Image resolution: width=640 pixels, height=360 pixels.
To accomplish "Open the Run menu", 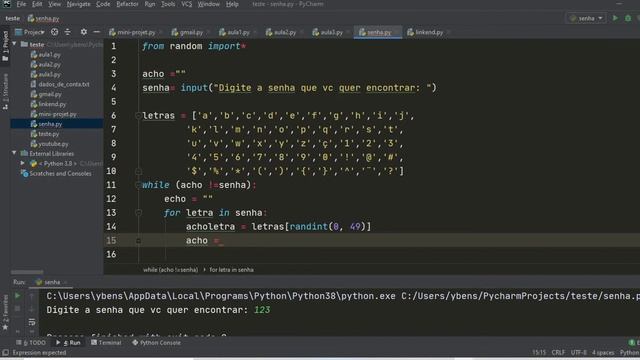I will point(150,4).
